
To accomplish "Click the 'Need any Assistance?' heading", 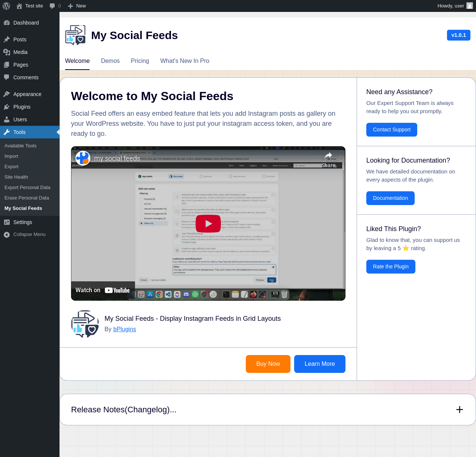I will pyautogui.click(x=399, y=92).
